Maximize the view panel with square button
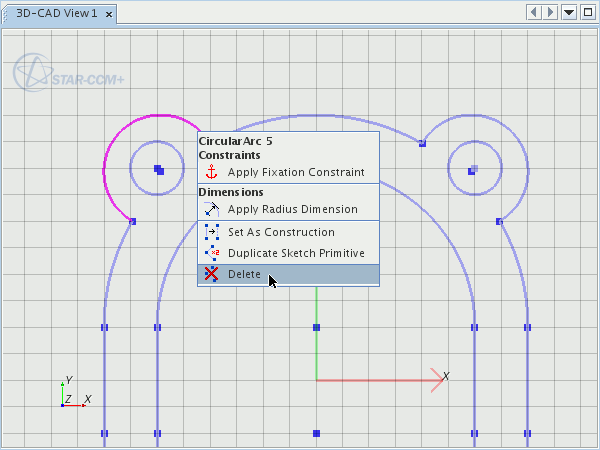Viewport: 600px width, 450px height. pos(586,12)
